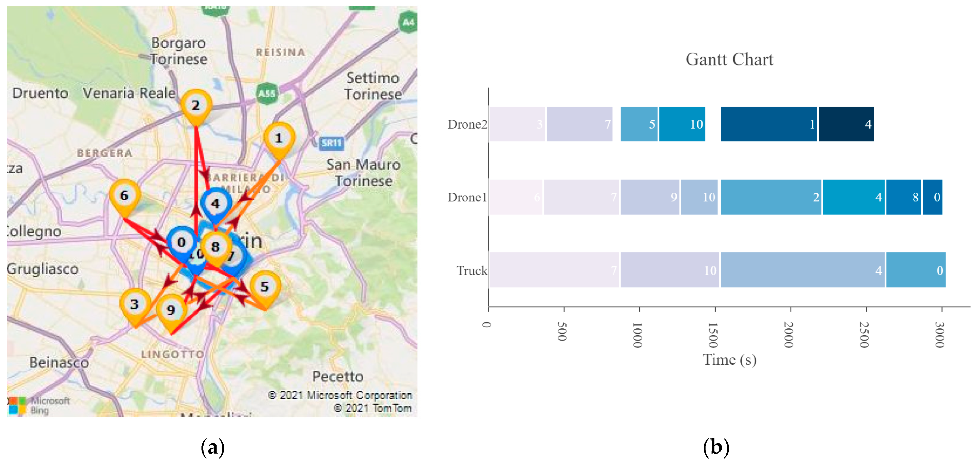Select Drone2 bar segment labeled 7
This screenshot has width=980, height=464.
tap(579, 124)
